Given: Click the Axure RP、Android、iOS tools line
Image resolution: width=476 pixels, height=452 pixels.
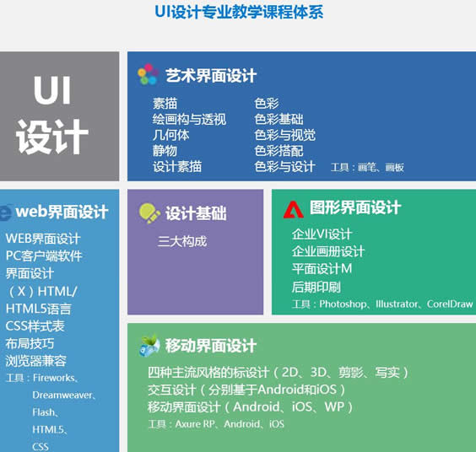Looking at the screenshot, I should 216,424.
